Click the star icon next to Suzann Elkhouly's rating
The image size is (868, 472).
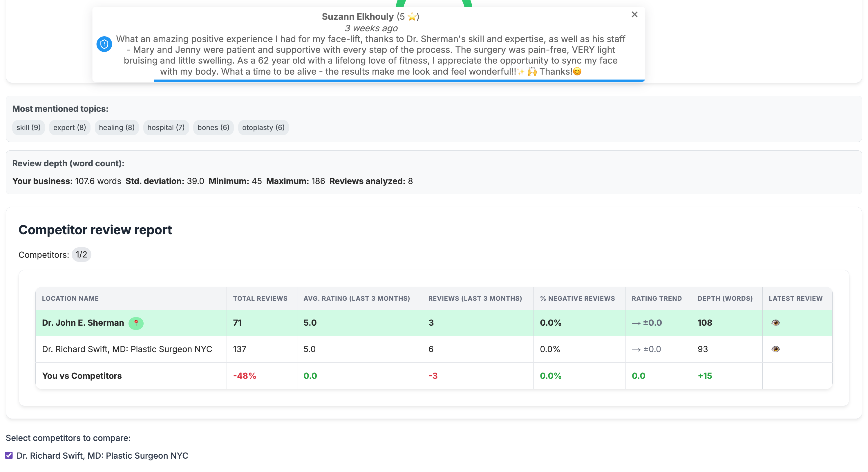point(412,16)
